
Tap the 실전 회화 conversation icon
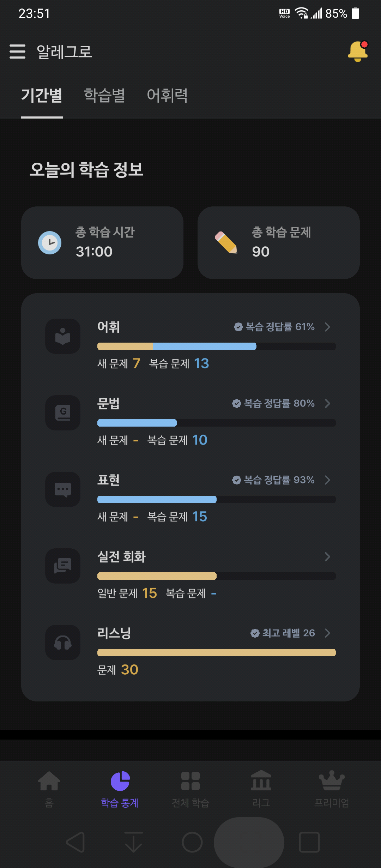tap(63, 566)
